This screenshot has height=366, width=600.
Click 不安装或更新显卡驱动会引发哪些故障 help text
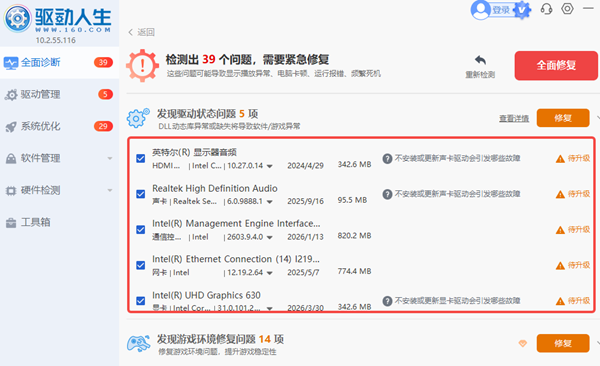[458, 301]
